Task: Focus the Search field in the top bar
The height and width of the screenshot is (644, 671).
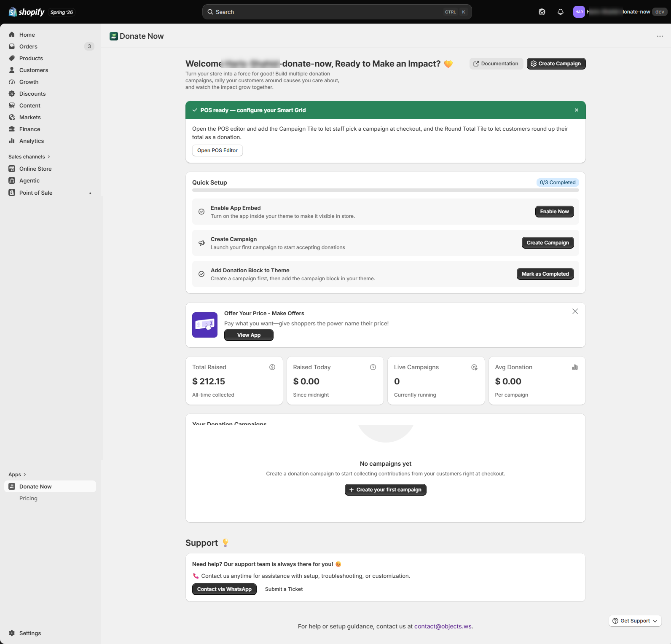Action: pos(337,12)
